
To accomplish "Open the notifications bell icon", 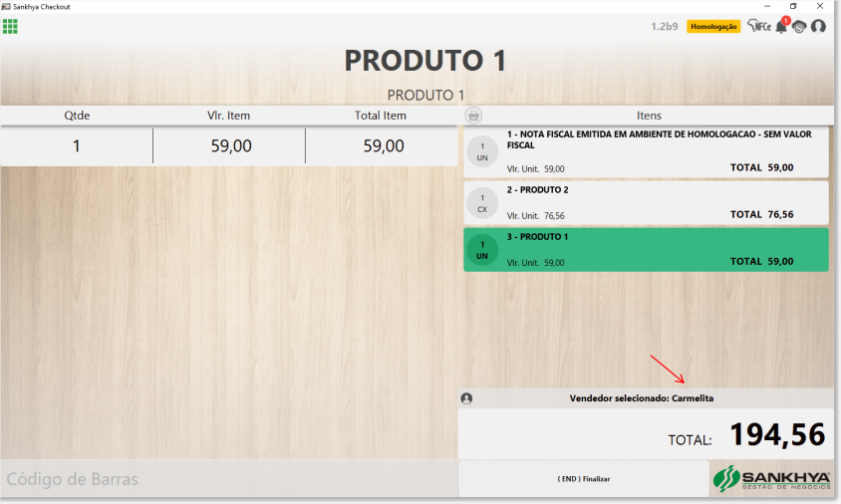I will pyautogui.click(x=782, y=26).
